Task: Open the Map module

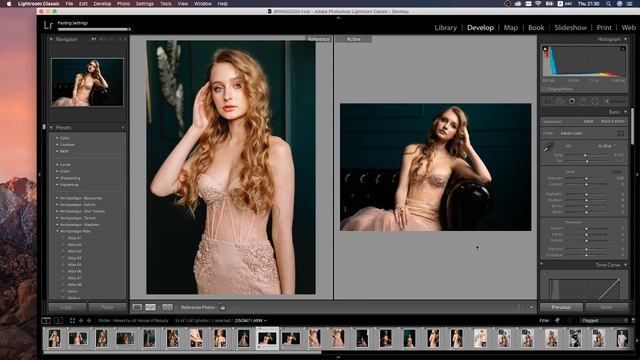Action: coord(511,28)
